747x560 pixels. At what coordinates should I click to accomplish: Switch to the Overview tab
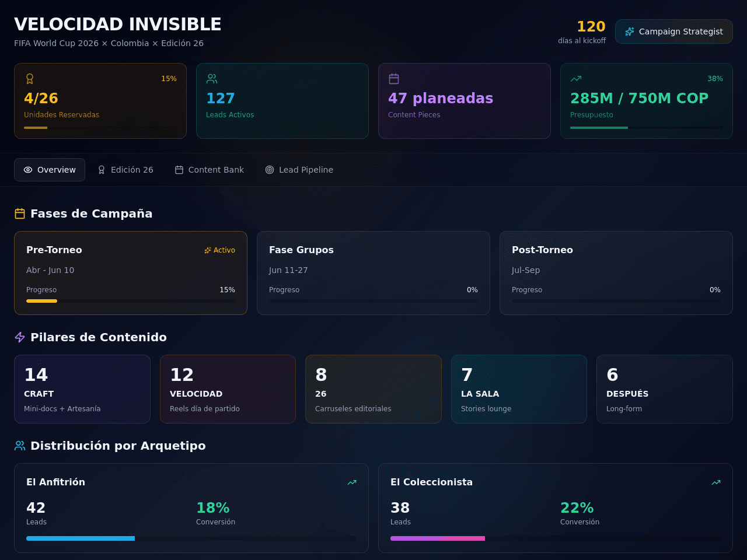[x=50, y=170]
